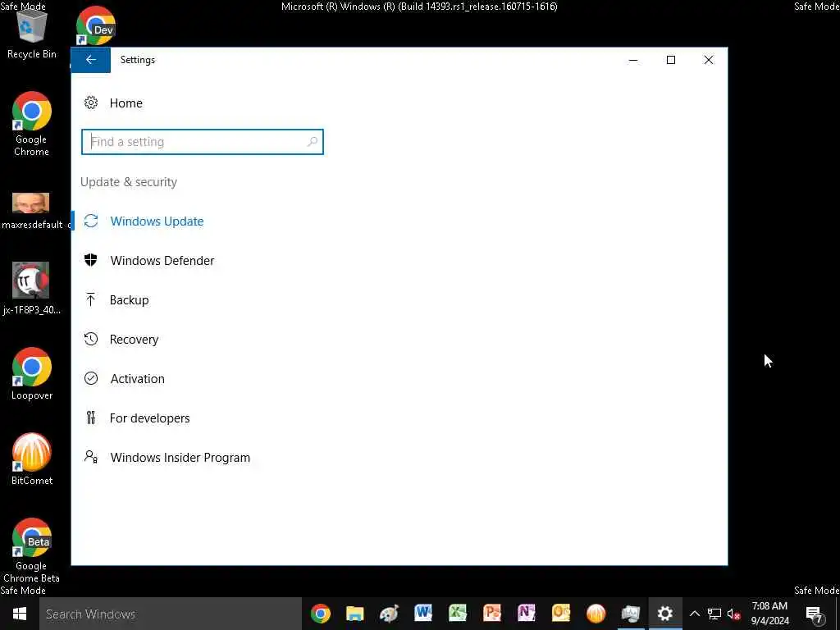Click the Settings gear taskbar button
The image size is (840, 630).
664,614
